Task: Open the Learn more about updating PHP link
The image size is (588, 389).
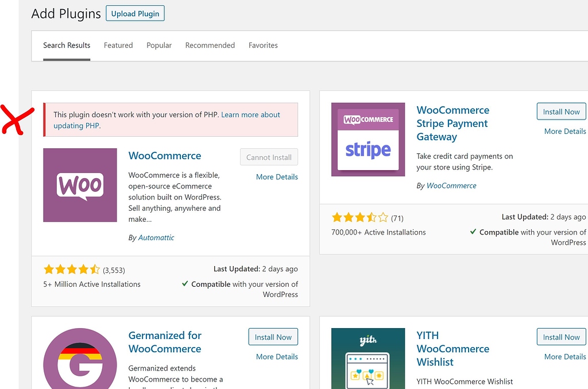Action: tap(251, 114)
